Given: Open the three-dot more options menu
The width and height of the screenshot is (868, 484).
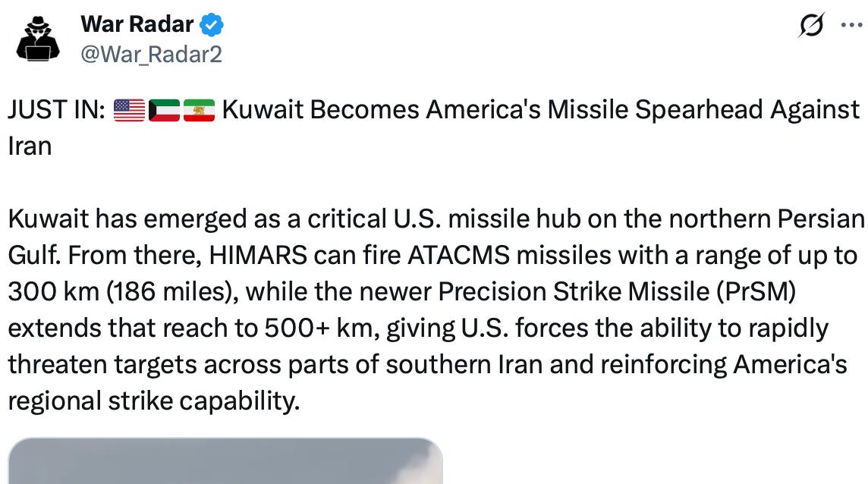Looking at the screenshot, I should coord(851,25).
